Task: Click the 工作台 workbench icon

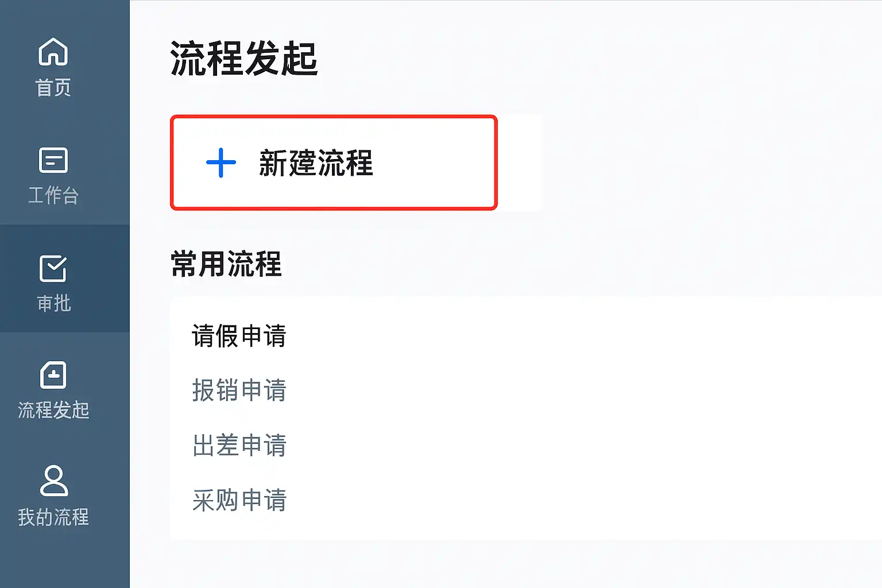Action: point(53,160)
